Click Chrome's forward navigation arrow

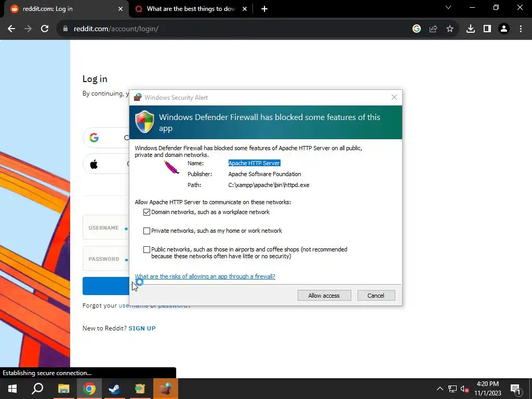tap(28, 29)
